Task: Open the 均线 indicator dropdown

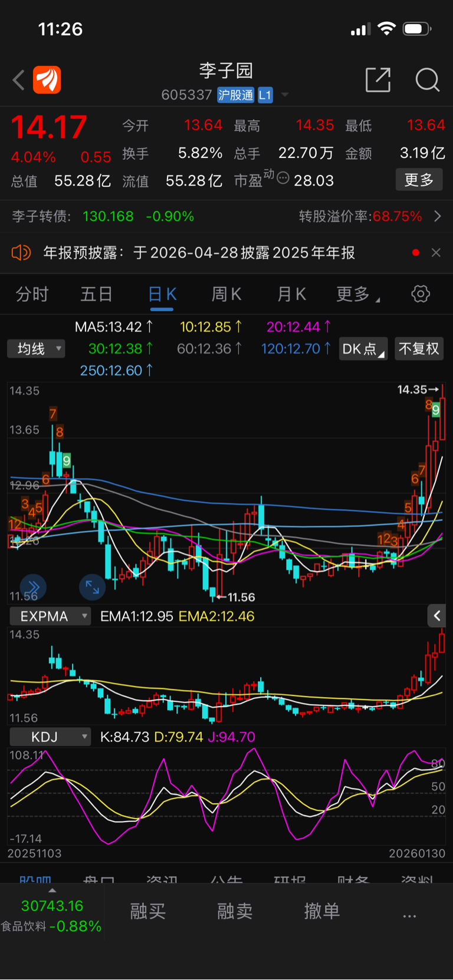Action: 37,349
